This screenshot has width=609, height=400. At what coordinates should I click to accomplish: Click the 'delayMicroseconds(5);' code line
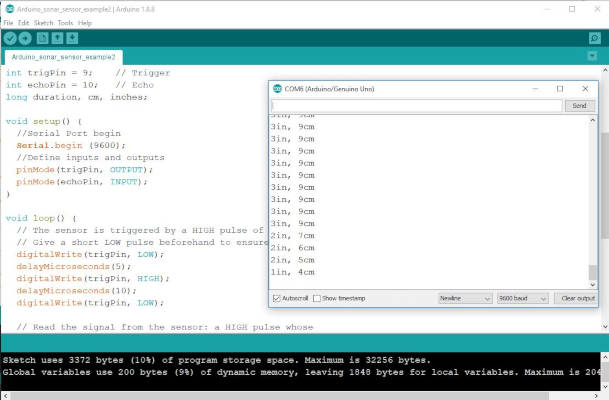pos(74,266)
